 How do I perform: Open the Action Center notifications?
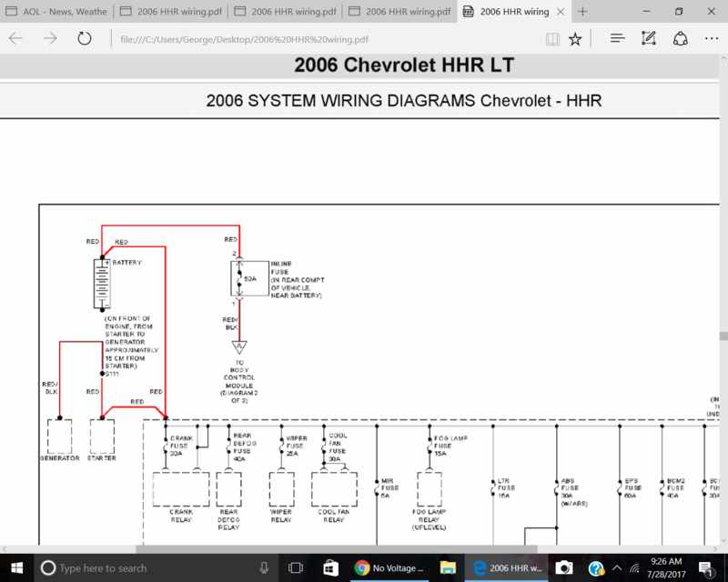pyautogui.click(x=705, y=567)
